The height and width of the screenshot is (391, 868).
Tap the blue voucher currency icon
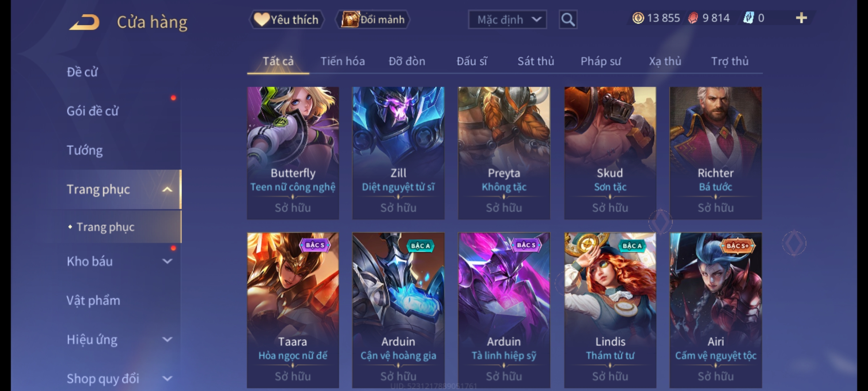(x=748, y=18)
